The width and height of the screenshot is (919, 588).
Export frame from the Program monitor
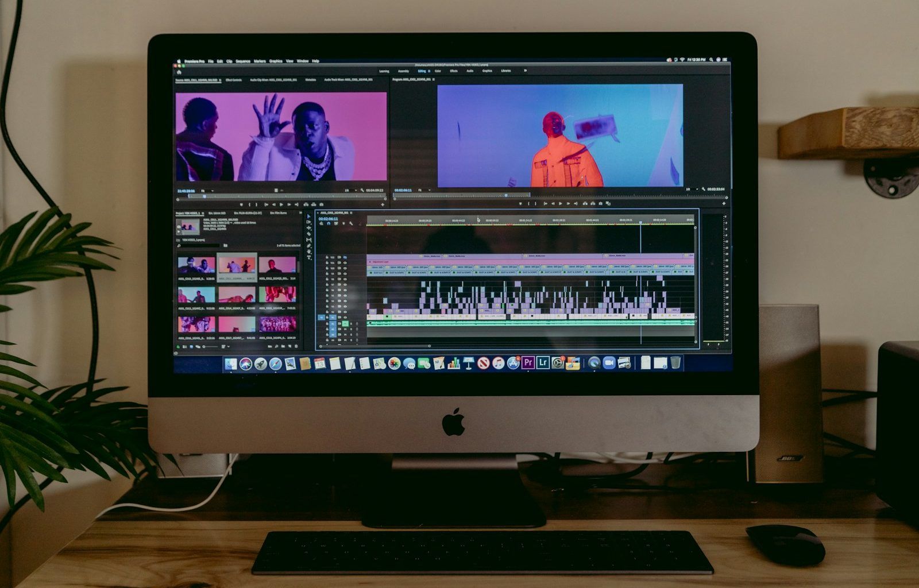601,203
